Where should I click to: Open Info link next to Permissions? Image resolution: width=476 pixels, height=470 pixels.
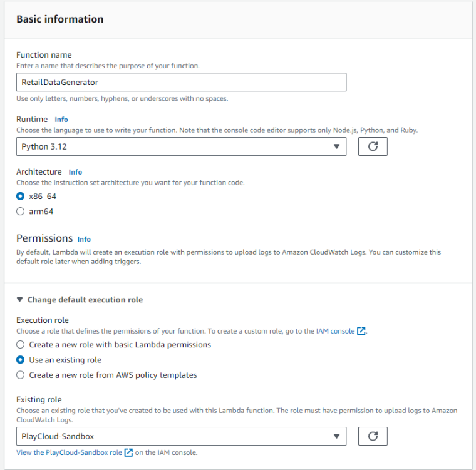pos(84,239)
